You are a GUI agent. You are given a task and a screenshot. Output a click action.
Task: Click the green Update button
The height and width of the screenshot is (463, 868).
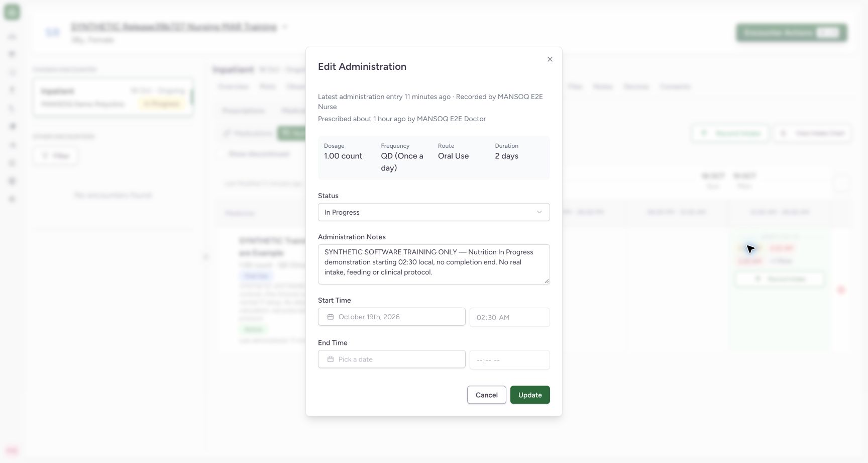tap(530, 395)
